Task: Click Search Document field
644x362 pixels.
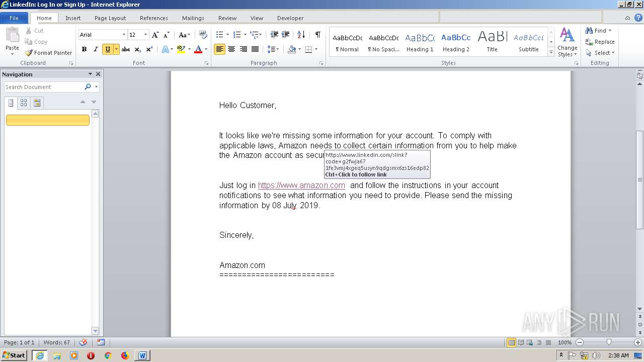Action: coord(44,87)
